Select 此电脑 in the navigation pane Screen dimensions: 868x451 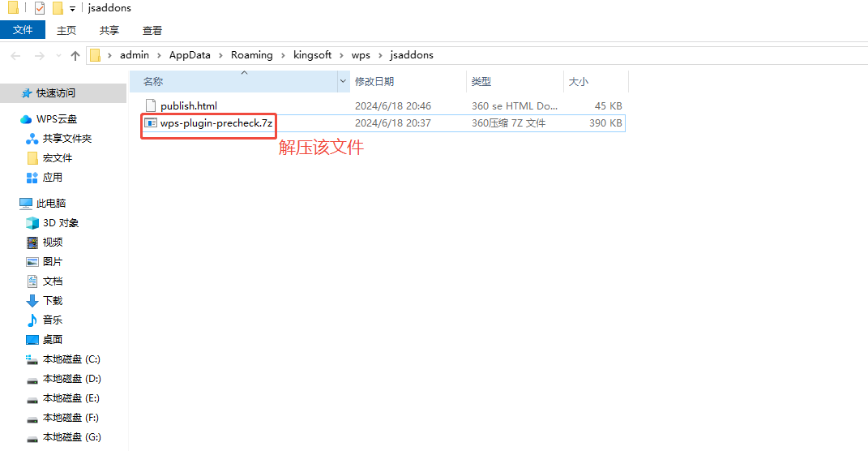51,204
